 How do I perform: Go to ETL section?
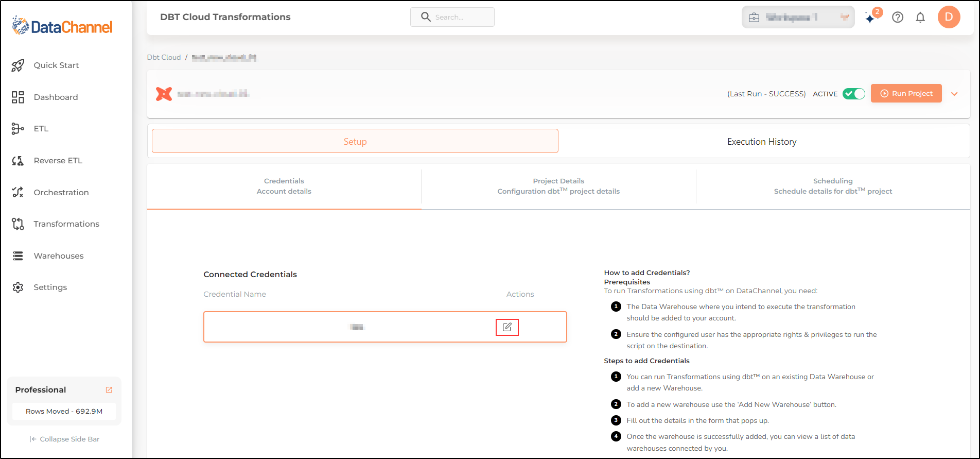tap(41, 129)
